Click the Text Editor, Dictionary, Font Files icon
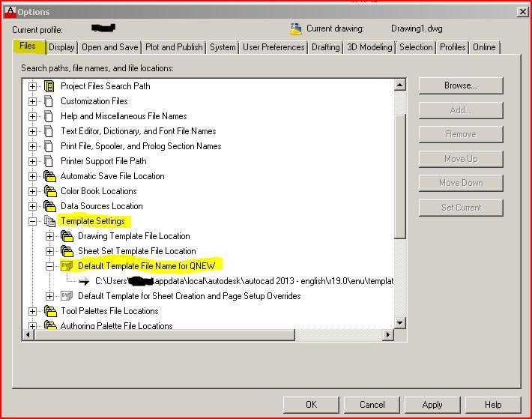532x419 pixels. click(x=49, y=131)
